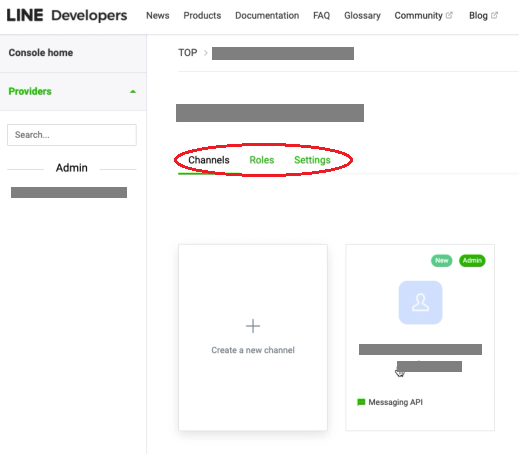Open the Glossary page
The height and width of the screenshot is (454, 519).
click(362, 16)
